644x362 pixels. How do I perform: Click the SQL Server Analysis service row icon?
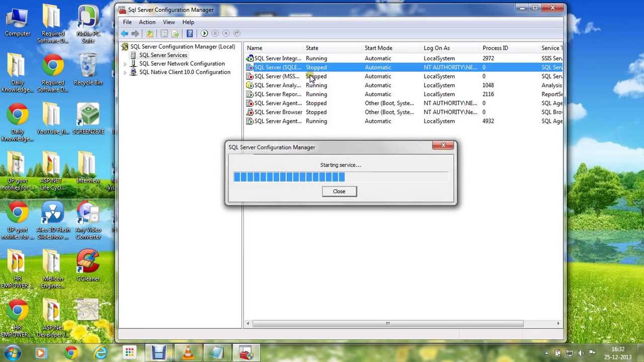250,85
